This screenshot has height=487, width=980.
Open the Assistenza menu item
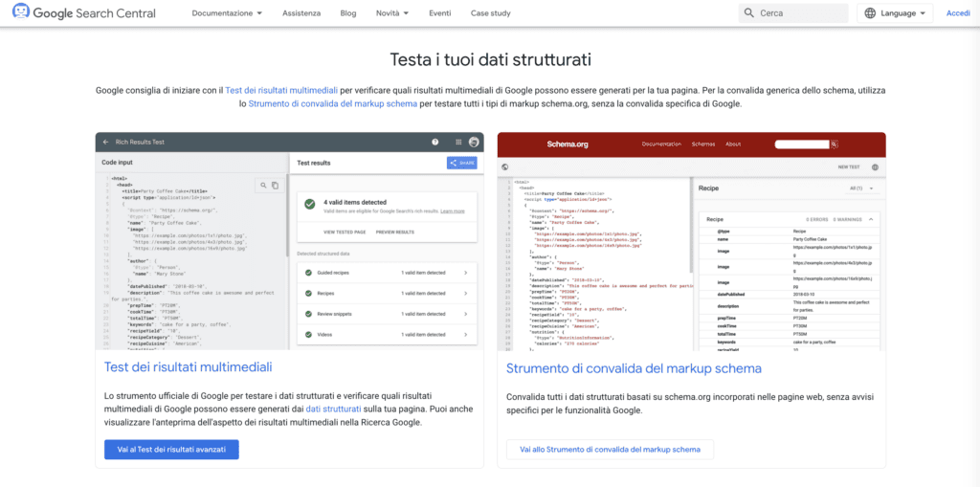click(301, 13)
